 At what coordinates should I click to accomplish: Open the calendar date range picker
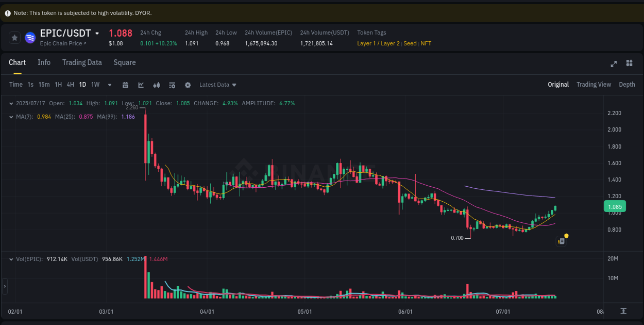pyautogui.click(x=126, y=84)
